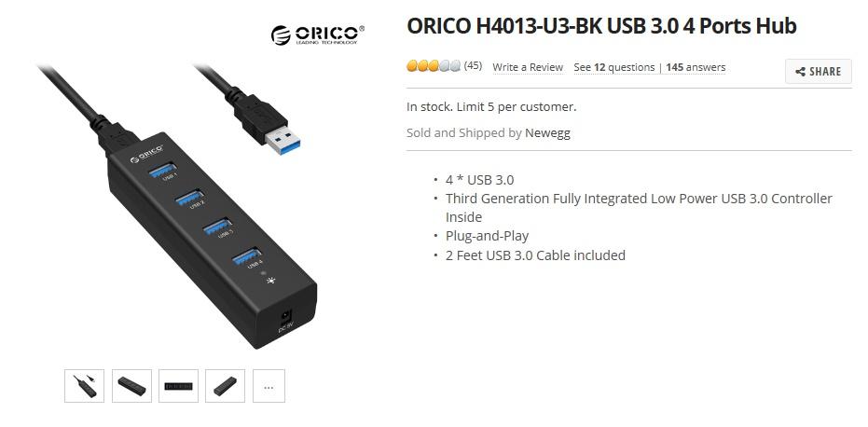Click the Write a Review link
Image resolution: width=868 pixels, height=427 pixels.
(x=528, y=67)
